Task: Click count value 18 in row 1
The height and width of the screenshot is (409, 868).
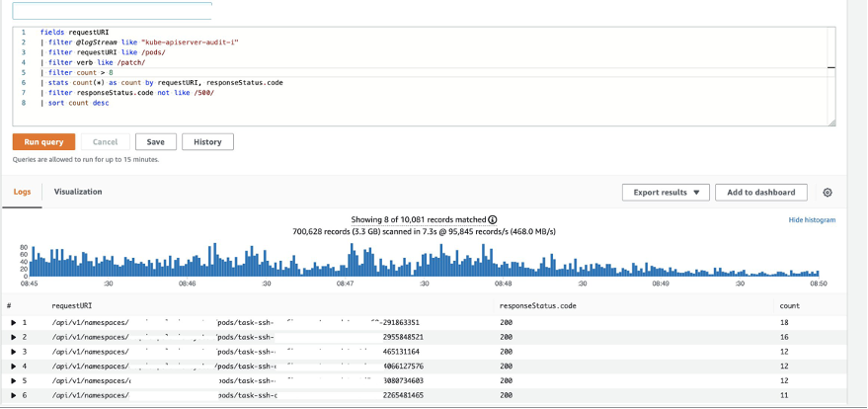Action: pyautogui.click(x=783, y=322)
